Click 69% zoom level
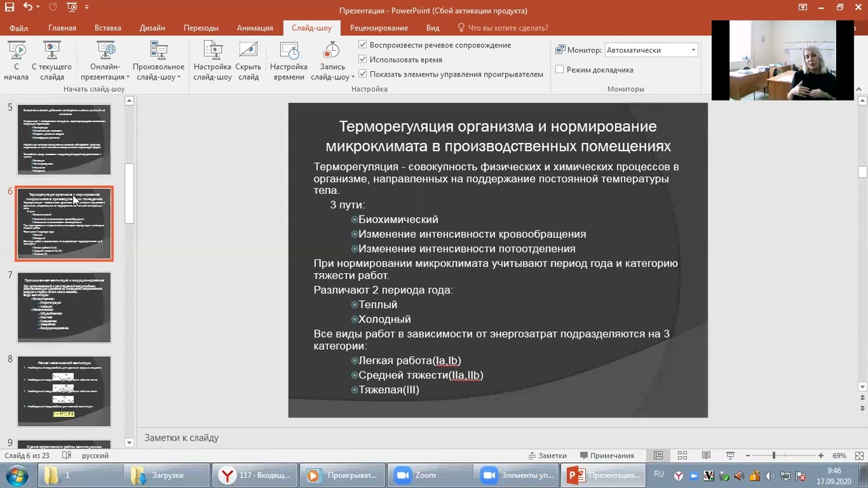The image size is (868, 488). pyautogui.click(x=839, y=455)
